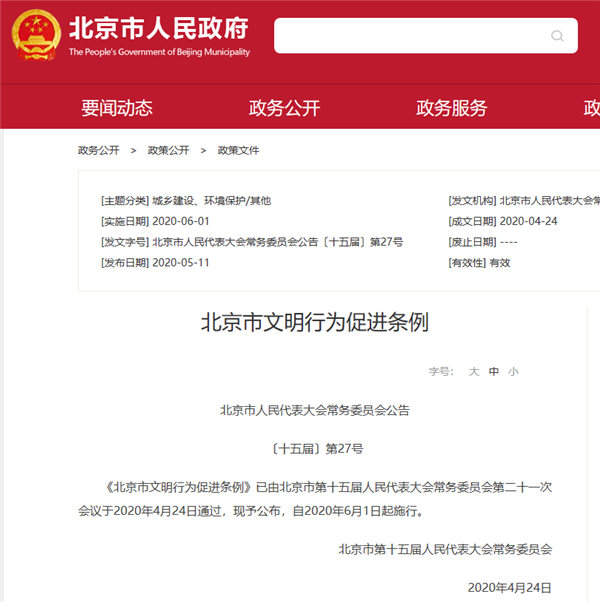Click the 发文字号 document number value
The height and width of the screenshot is (602, 600).
coord(278,242)
